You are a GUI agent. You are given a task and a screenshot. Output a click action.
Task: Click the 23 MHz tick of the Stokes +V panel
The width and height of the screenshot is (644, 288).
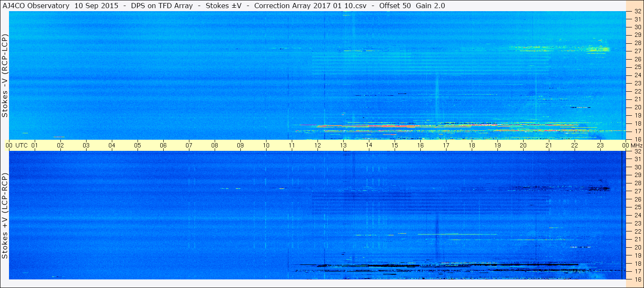coord(637,223)
